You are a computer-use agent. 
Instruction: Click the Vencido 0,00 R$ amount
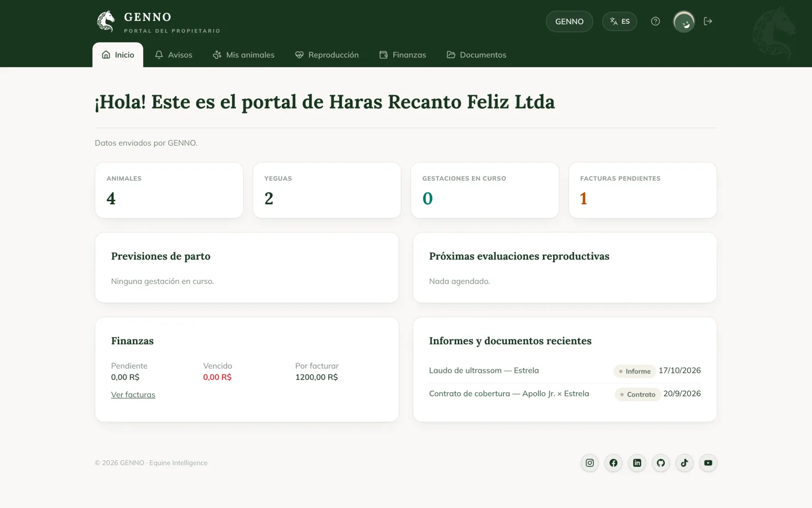217,377
